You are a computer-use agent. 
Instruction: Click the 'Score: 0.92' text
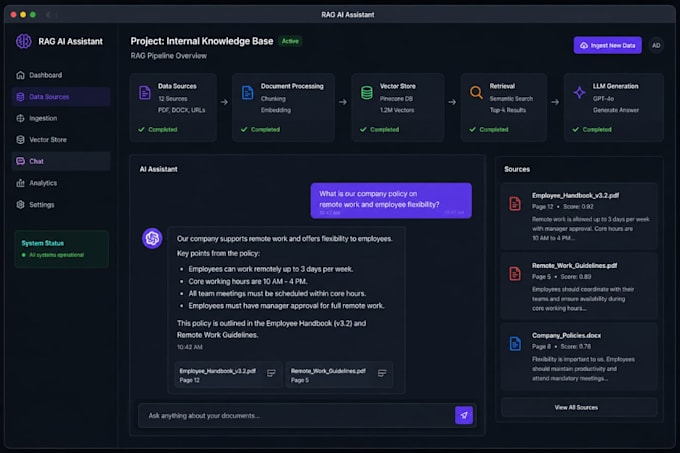(578, 207)
